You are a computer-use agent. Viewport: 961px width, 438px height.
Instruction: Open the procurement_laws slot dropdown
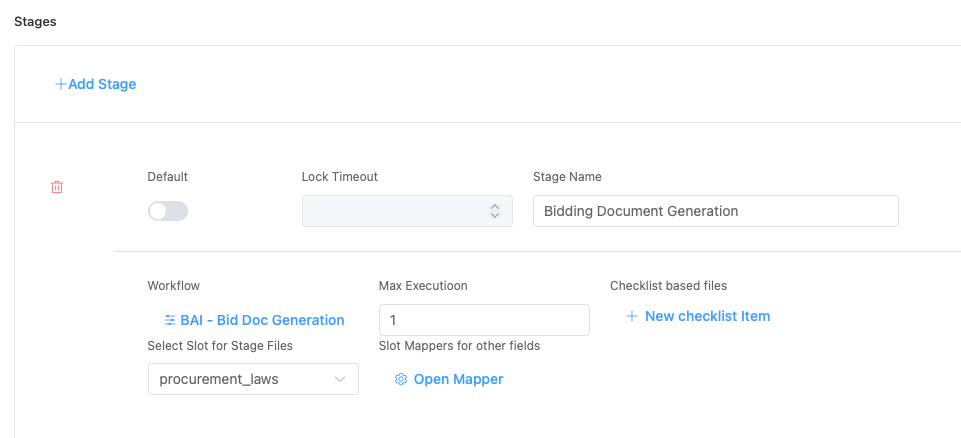pyautogui.click(x=253, y=379)
